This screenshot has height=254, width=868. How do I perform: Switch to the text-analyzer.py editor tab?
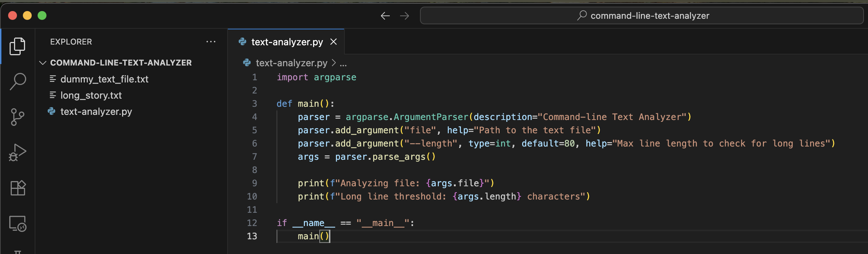(x=287, y=42)
